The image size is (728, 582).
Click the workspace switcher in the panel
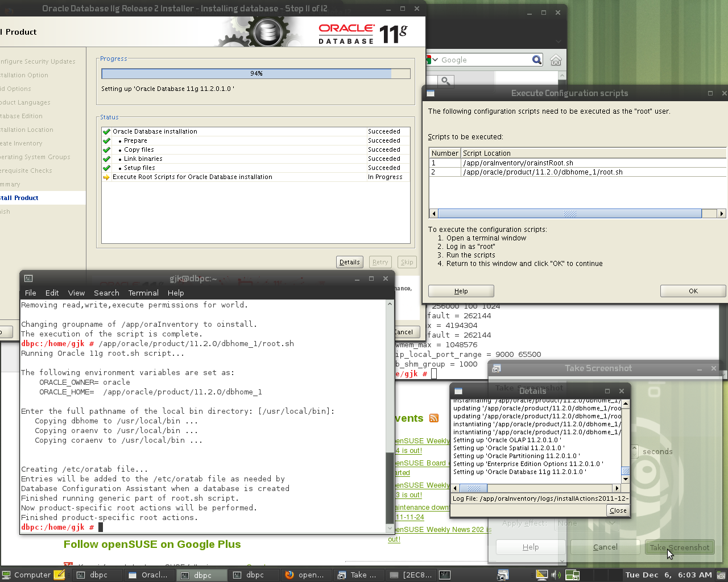click(x=572, y=575)
